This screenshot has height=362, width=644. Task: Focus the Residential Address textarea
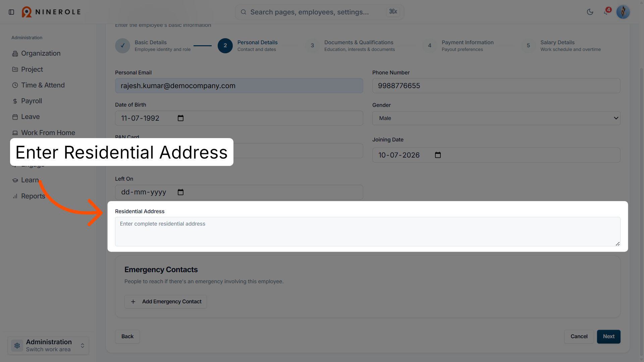point(368,232)
